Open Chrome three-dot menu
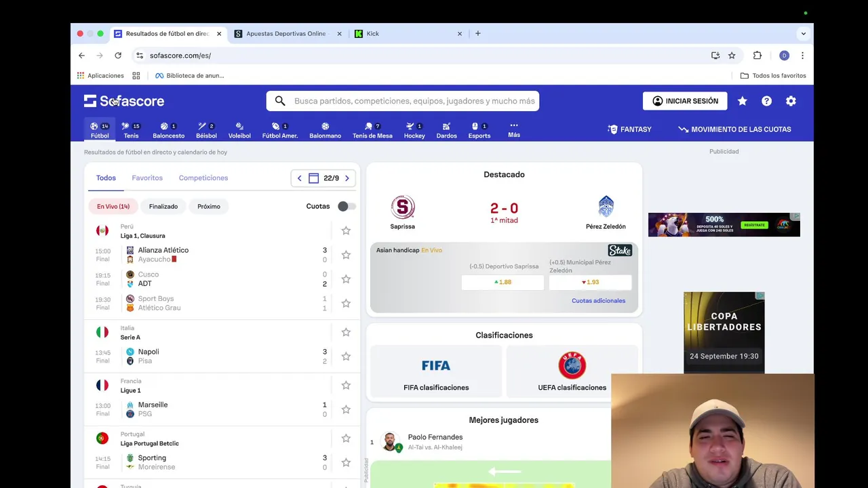 [802, 56]
